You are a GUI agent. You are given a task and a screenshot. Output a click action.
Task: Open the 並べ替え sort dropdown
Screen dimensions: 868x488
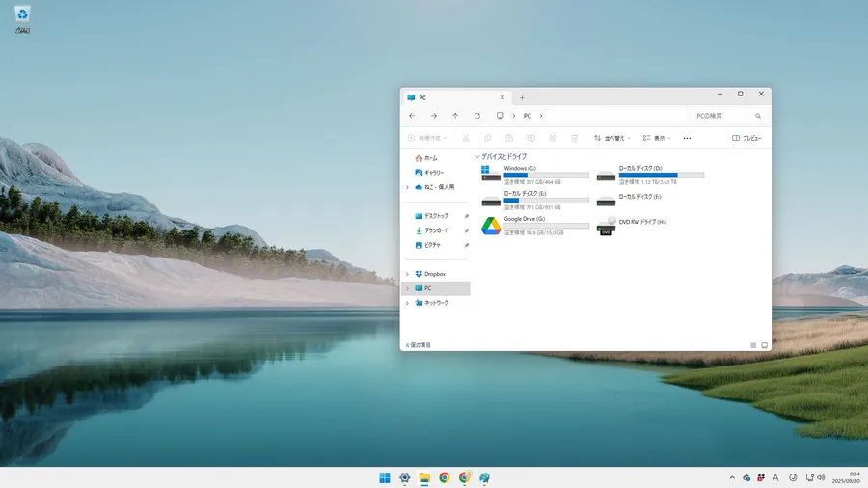(611, 138)
